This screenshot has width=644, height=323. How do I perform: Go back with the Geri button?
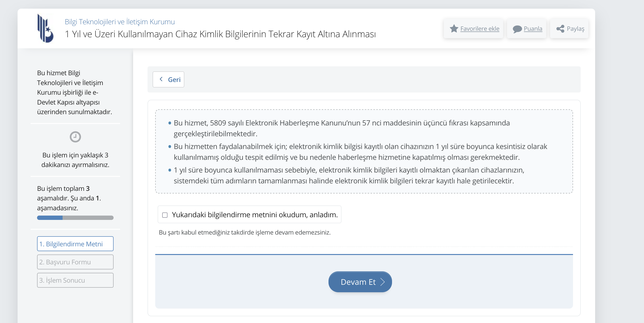[x=168, y=79]
